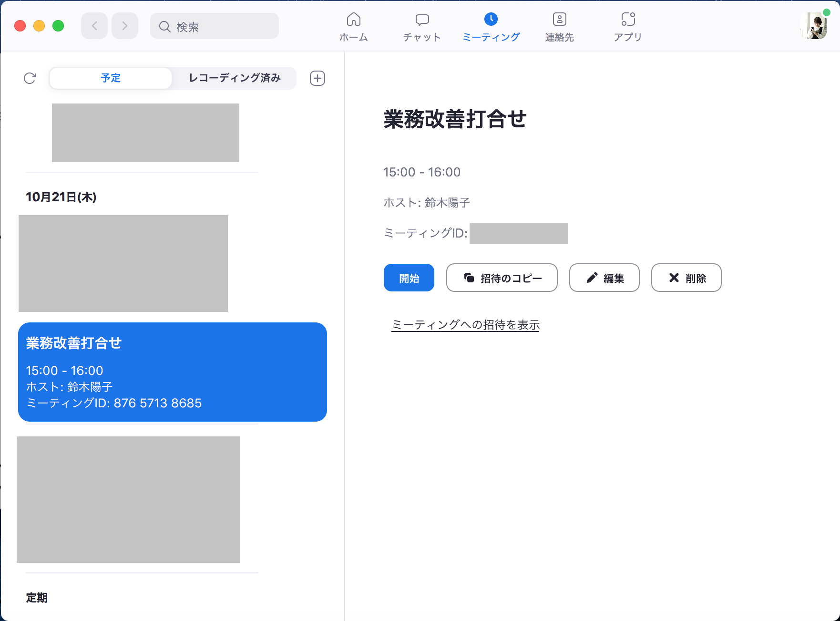This screenshot has height=621, width=840.
Task: Edit the meeting with 編集 button
Action: (604, 278)
